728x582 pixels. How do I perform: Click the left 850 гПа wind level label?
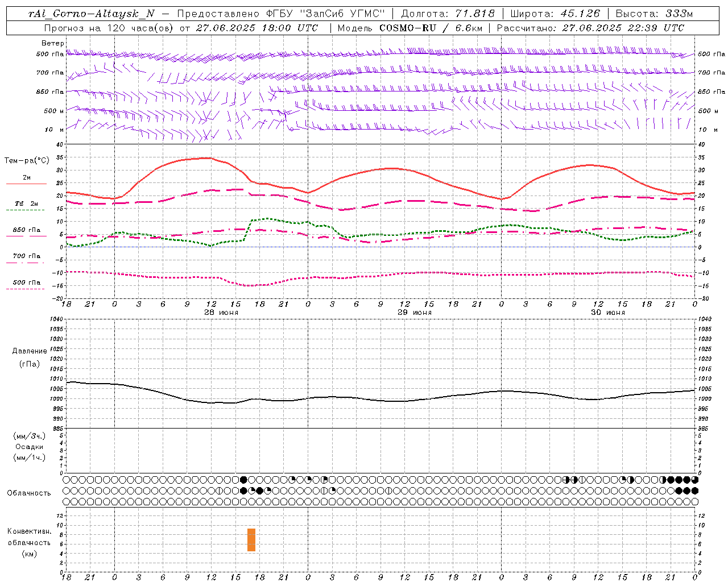pyautogui.click(x=50, y=92)
